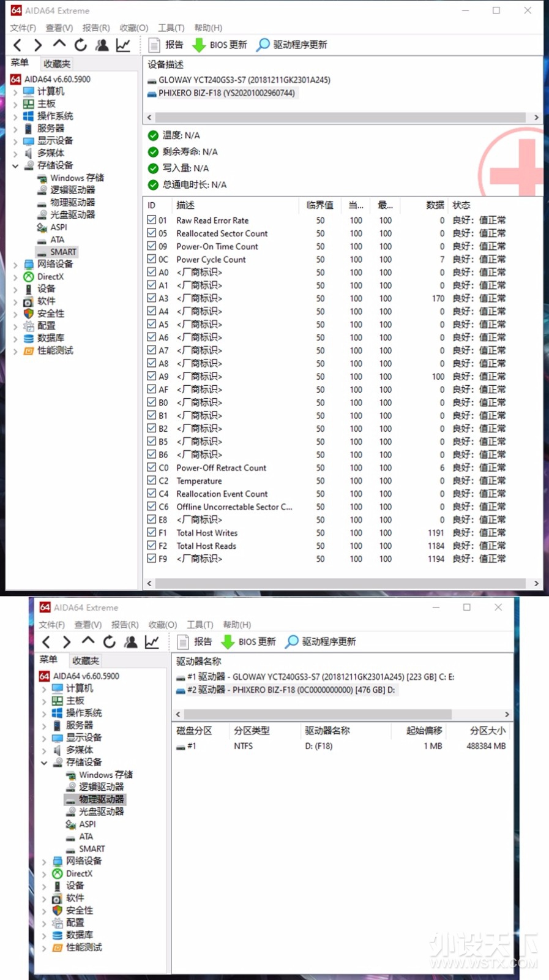Click the graph chart icon in the bottom window toolbar
Screen dimensions: 549x980
tap(152, 641)
